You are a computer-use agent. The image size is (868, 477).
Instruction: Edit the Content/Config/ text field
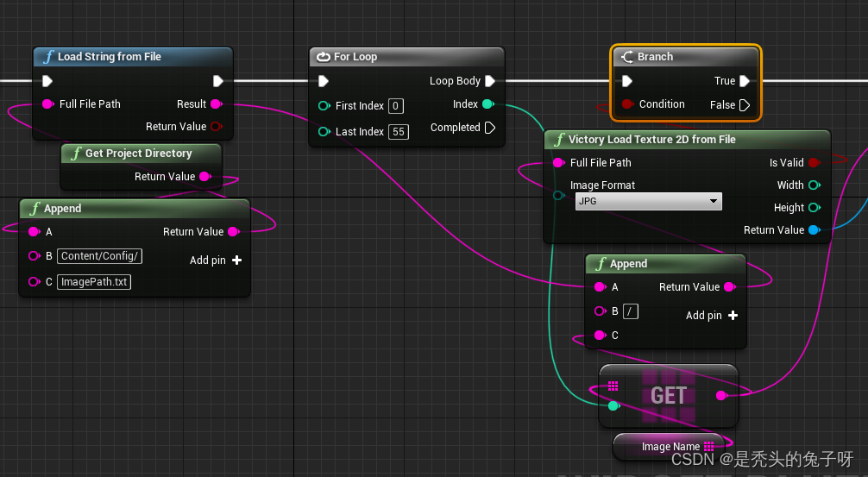[x=99, y=256]
